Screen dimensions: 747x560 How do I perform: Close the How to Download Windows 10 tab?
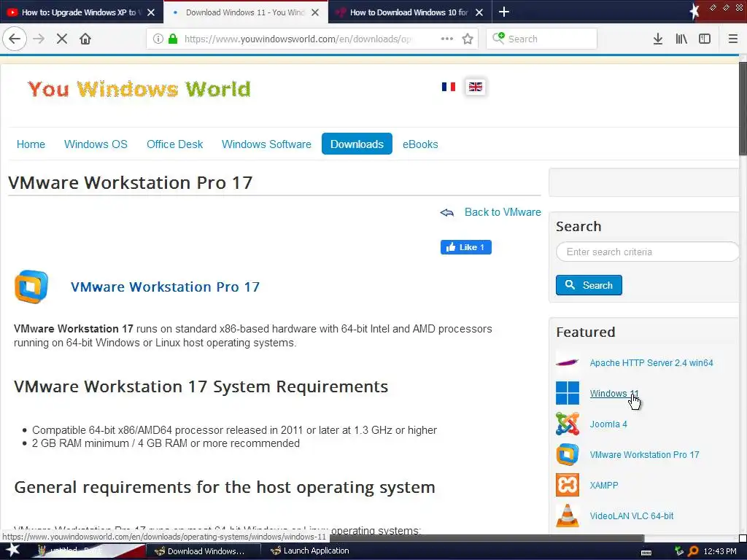479,12
